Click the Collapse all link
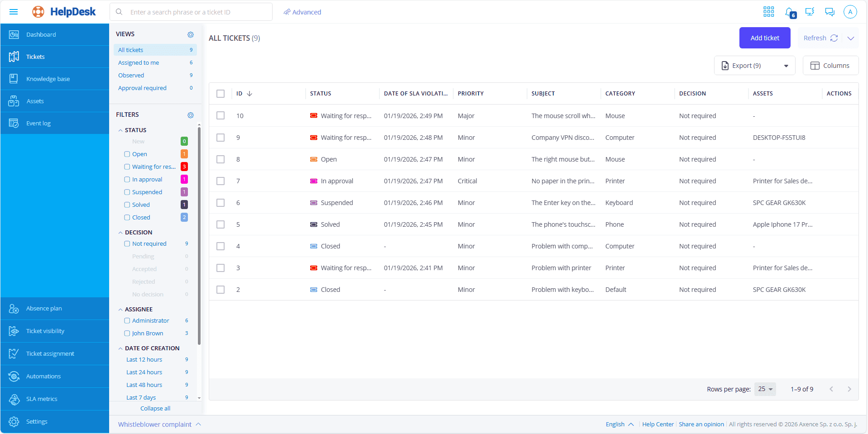 (x=155, y=409)
